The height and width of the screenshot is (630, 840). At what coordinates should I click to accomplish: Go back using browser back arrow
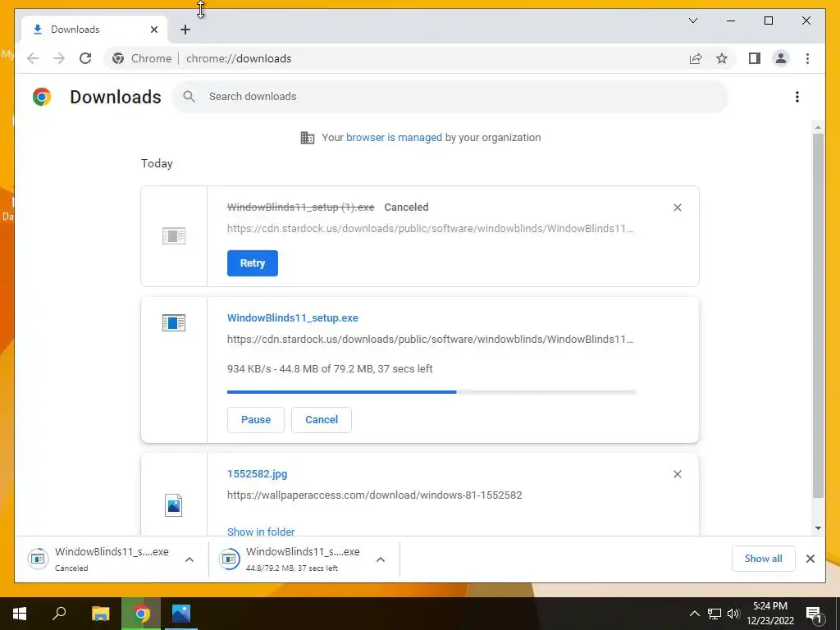(x=33, y=58)
